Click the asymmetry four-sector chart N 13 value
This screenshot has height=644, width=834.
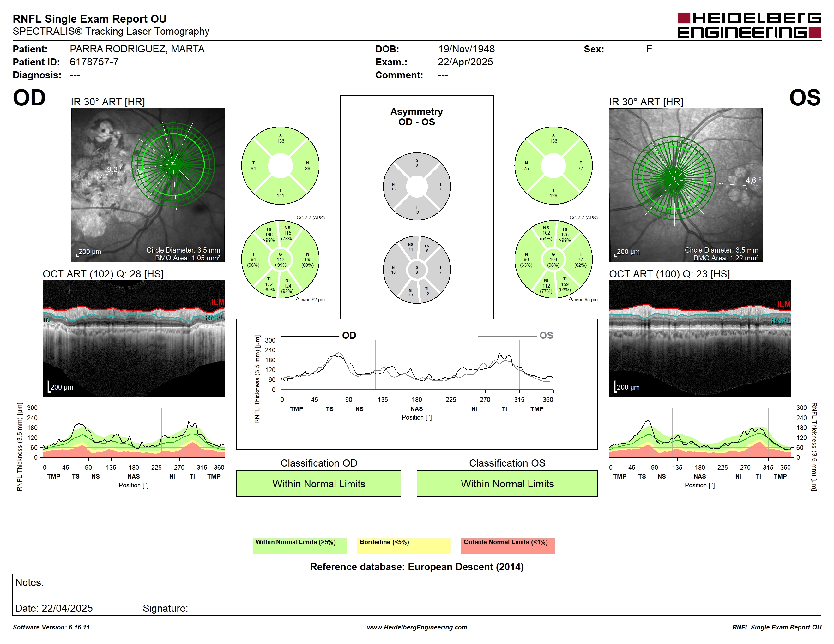tap(393, 187)
